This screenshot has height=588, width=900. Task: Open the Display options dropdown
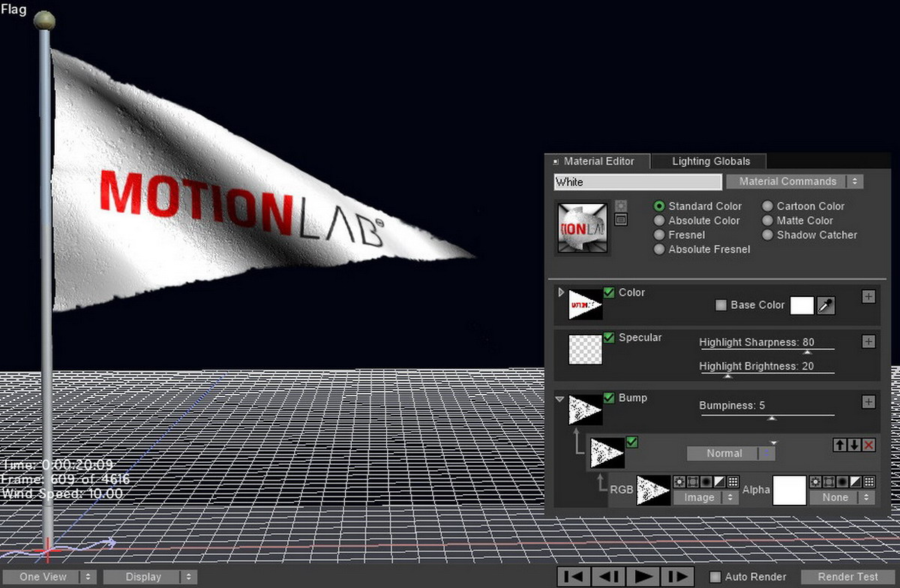pos(150,577)
